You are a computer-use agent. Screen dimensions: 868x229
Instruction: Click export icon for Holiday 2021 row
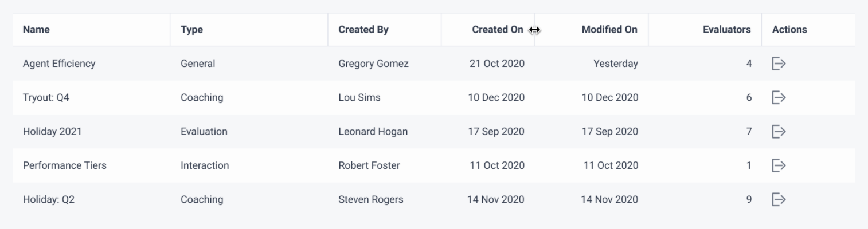[x=778, y=132]
